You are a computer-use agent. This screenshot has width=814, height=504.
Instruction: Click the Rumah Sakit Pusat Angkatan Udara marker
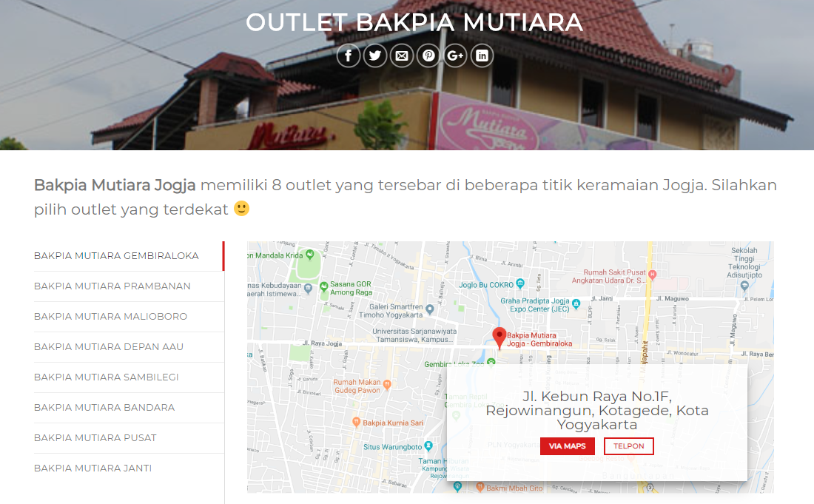(x=653, y=275)
